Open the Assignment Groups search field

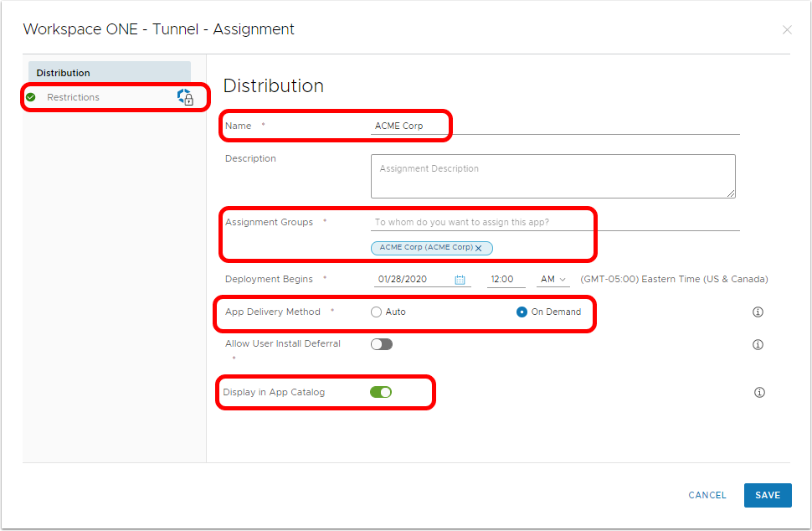coord(554,223)
